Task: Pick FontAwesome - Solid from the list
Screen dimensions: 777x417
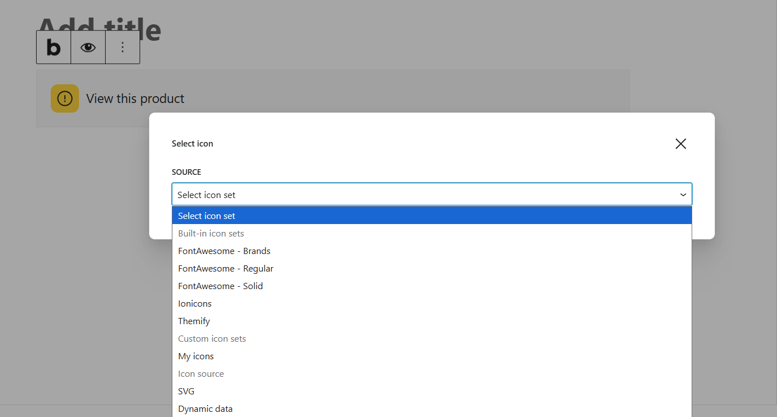Action: (x=220, y=286)
